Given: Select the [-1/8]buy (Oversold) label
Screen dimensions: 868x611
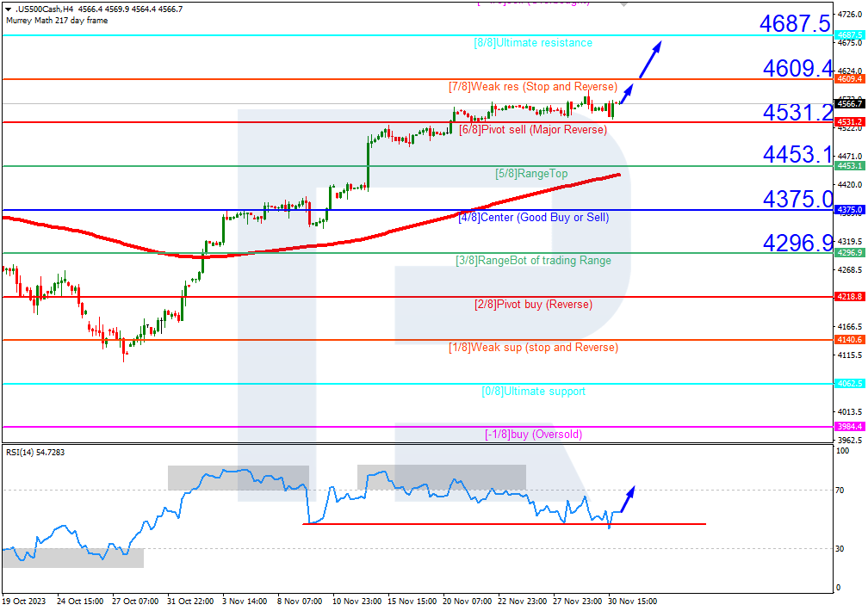Looking at the screenshot, I should click(x=534, y=435).
